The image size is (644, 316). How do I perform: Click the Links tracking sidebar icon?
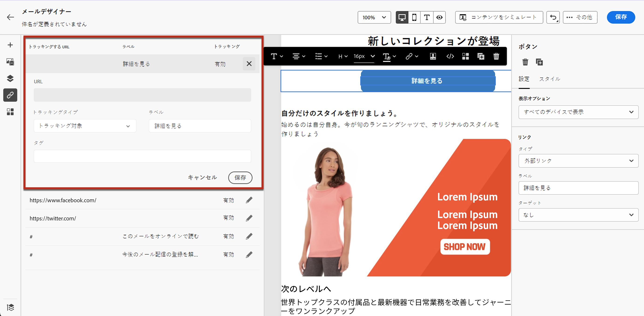coord(10,95)
